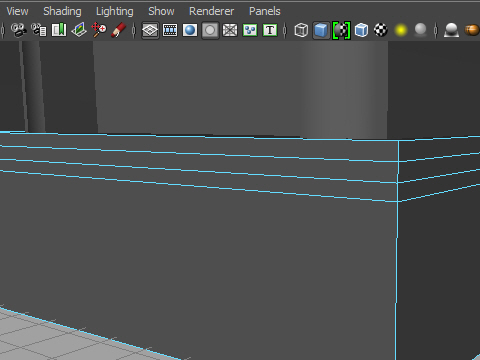480x360 pixels.
Task: Click the Select Camera icon
Action: [x=19, y=30]
